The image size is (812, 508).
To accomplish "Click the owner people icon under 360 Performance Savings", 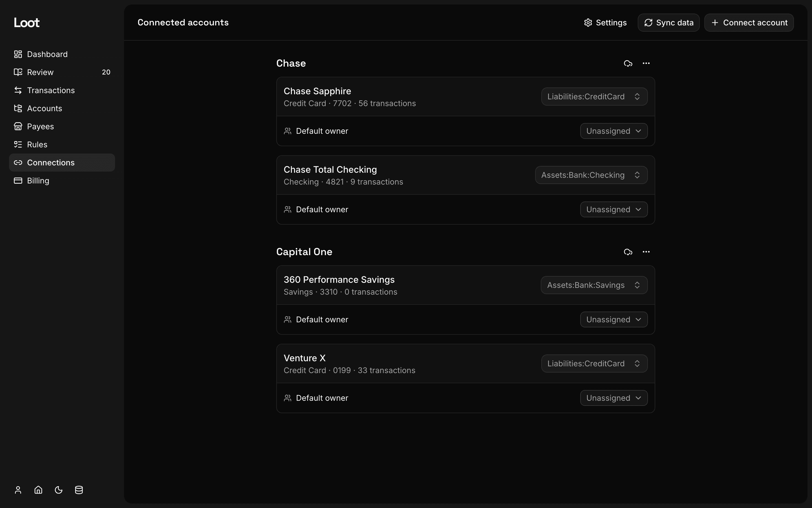I will point(287,319).
